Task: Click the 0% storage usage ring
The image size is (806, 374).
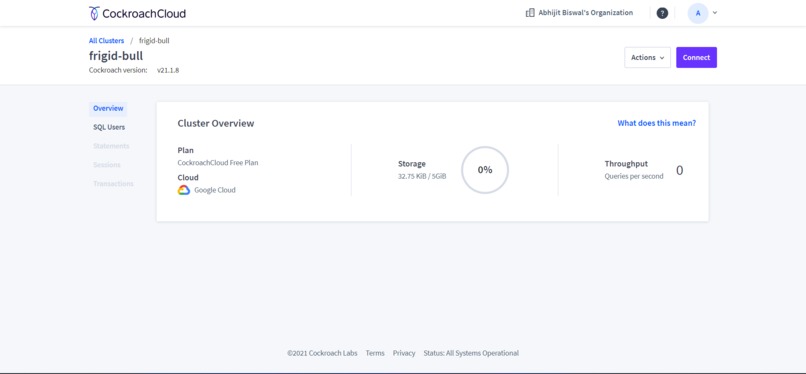Action: [485, 170]
